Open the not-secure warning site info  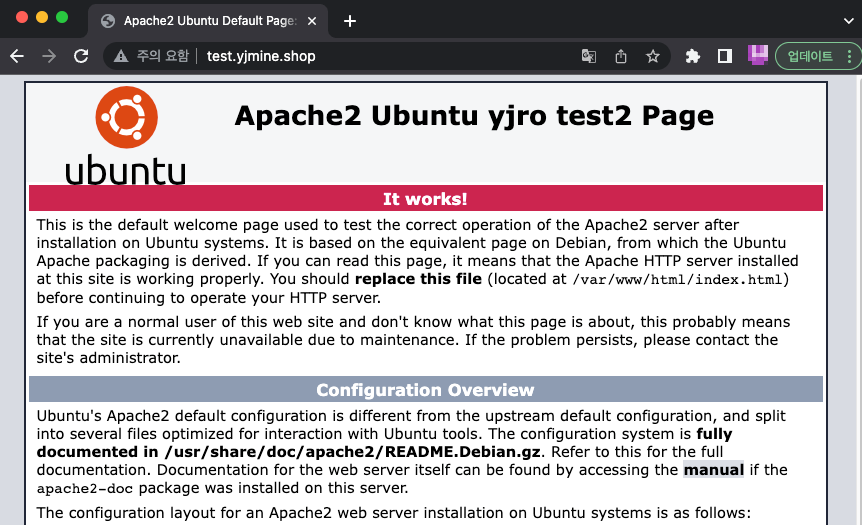(x=121, y=56)
